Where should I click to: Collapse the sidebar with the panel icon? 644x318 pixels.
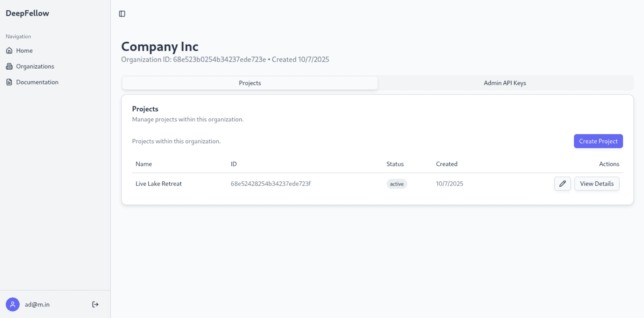click(x=122, y=14)
